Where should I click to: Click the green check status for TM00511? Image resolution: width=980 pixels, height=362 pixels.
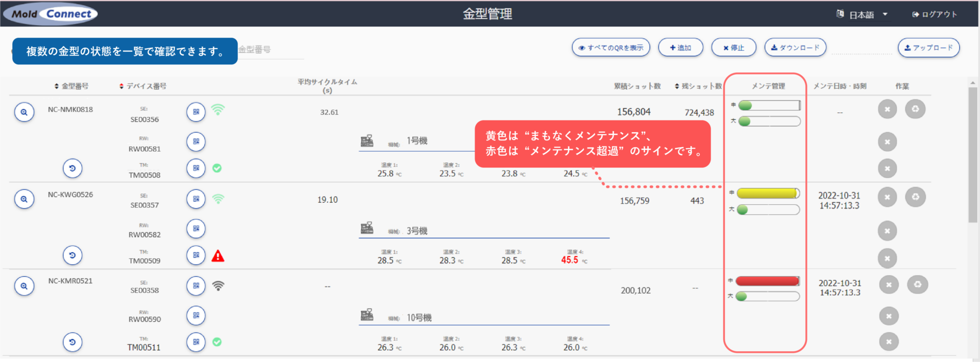(x=217, y=342)
